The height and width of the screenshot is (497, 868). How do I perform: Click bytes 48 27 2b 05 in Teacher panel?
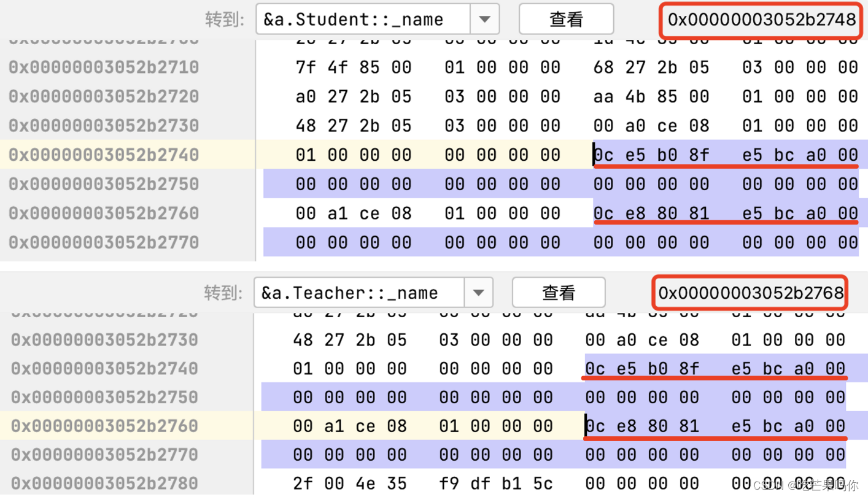(350, 340)
